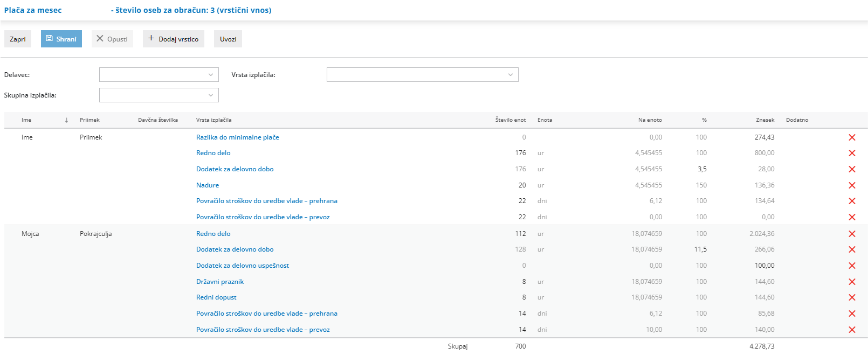Expand the Vrsta izplačila dropdown
This screenshot has width=868, height=355.
[422, 75]
